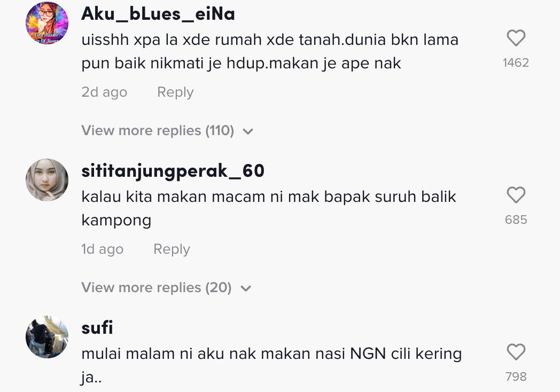
Task: Click the 1462 like count
Action: click(516, 63)
